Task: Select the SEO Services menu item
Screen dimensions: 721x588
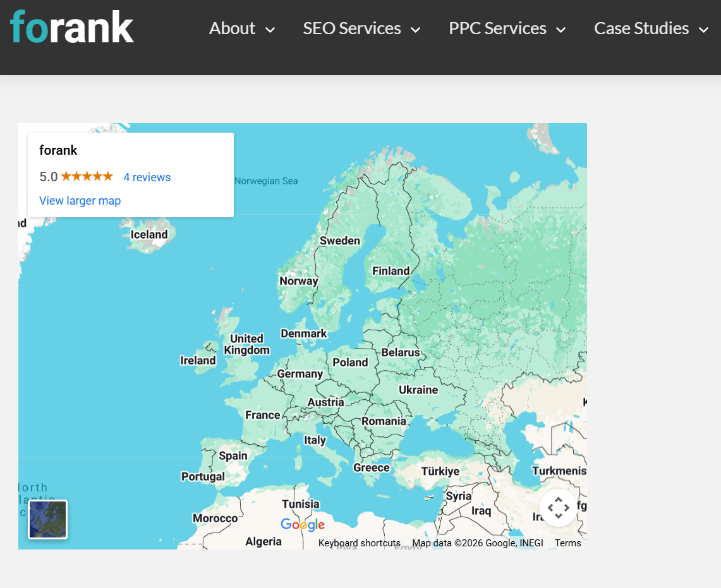Action: [x=352, y=28]
